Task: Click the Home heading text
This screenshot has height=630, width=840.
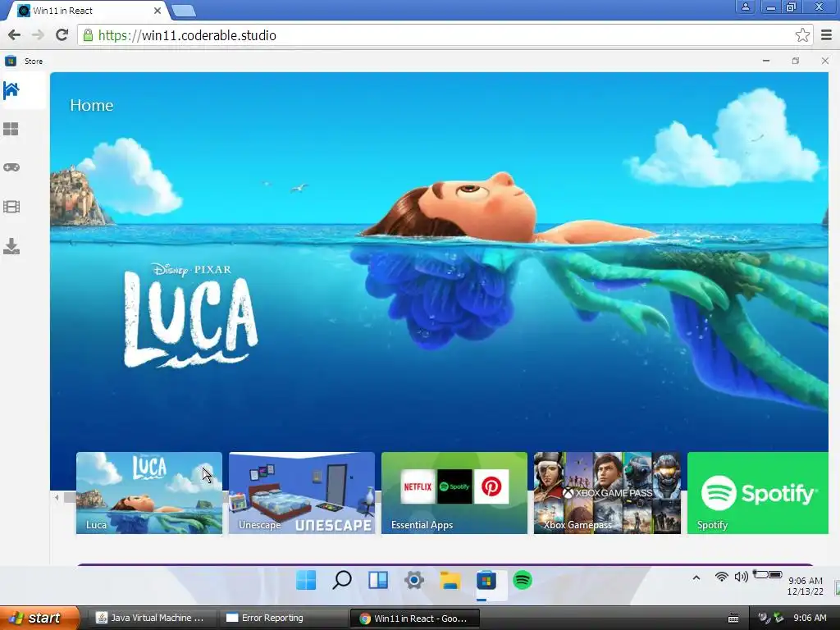Action: tap(92, 105)
